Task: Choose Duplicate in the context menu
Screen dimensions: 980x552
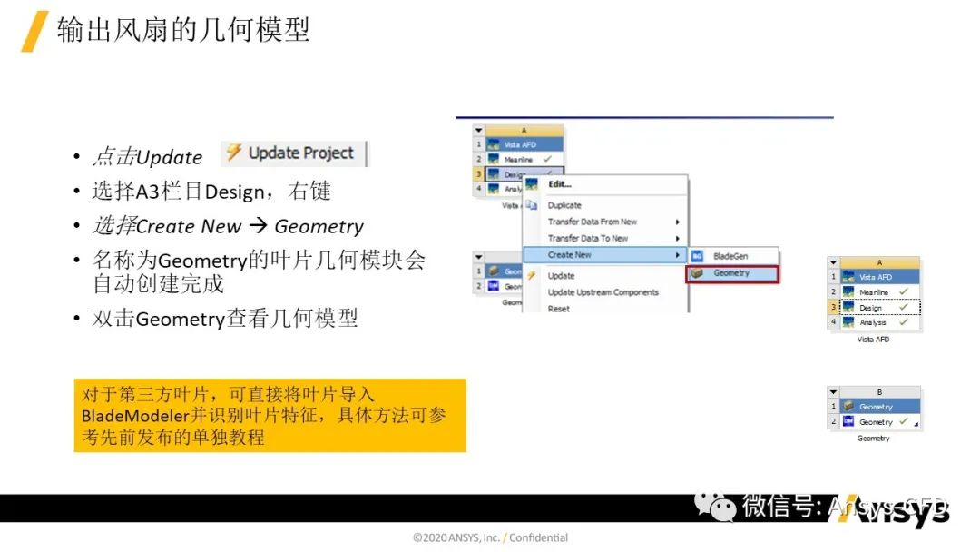Action: pyautogui.click(x=564, y=205)
